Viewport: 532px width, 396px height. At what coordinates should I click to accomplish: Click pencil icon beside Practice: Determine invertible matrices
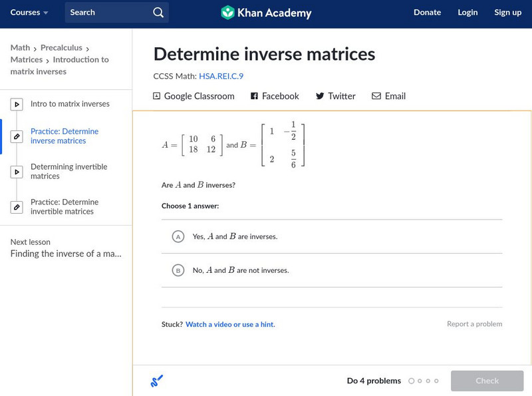[x=17, y=207]
